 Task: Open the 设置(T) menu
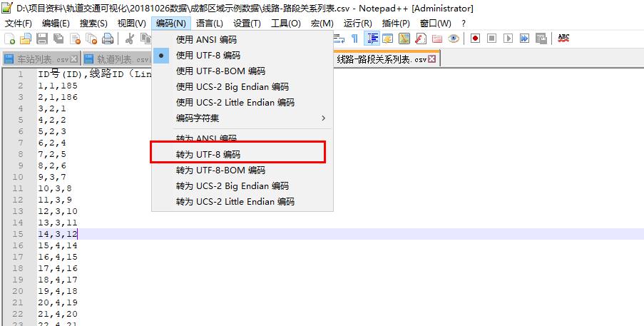(x=247, y=24)
